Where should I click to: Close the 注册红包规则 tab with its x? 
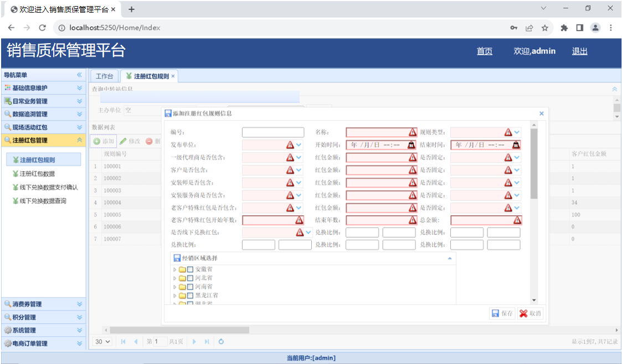(x=173, y=76)
